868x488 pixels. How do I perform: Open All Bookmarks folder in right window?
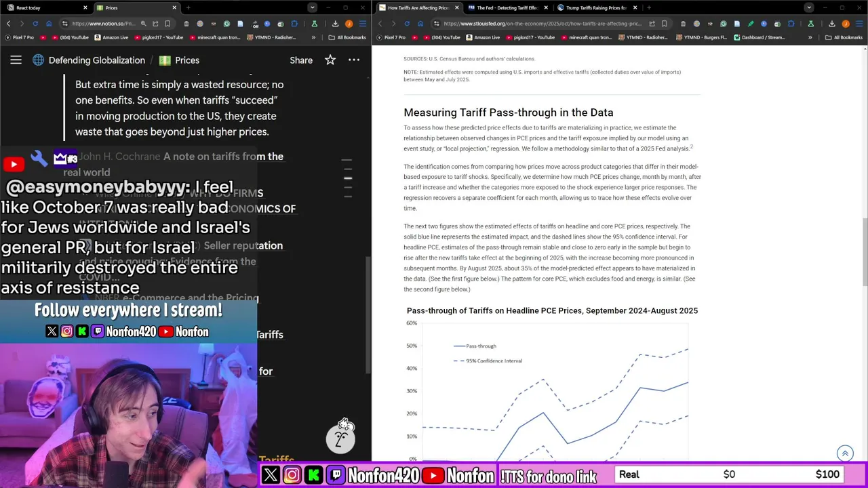click(x=844, y=37)
